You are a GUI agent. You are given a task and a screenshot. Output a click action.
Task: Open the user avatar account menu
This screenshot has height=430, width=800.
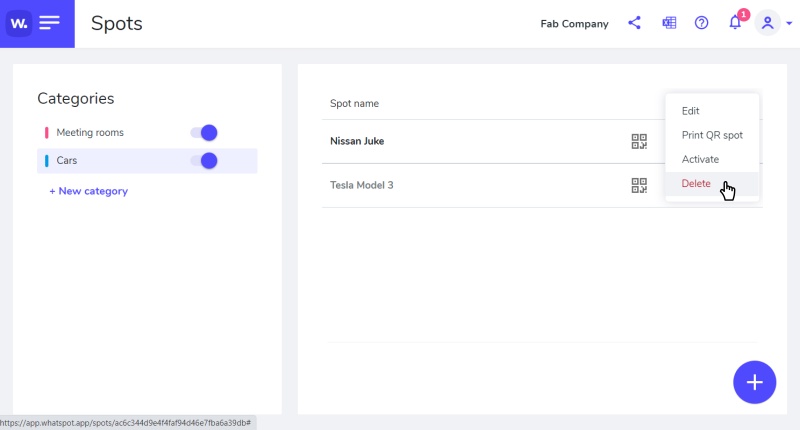point(767,23)
